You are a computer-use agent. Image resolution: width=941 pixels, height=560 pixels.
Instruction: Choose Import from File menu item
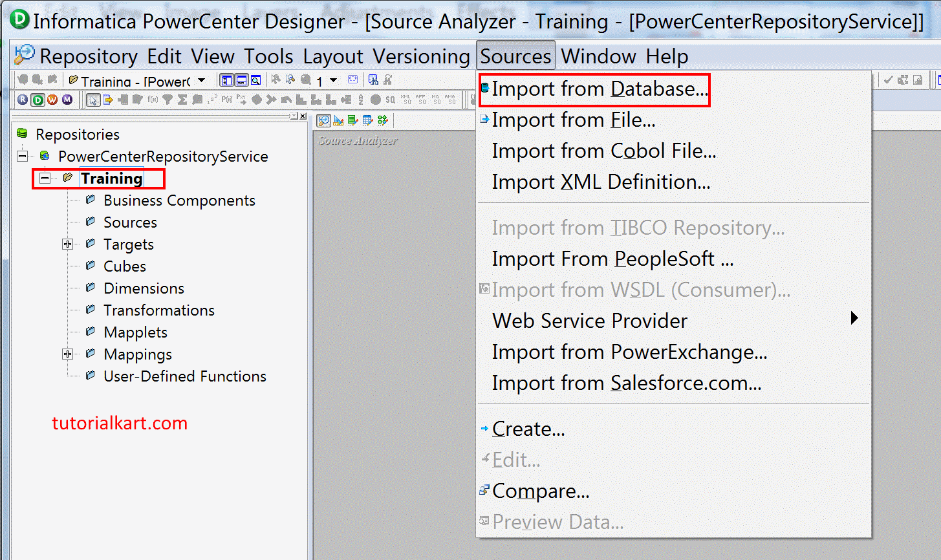(x=673, y=120)
